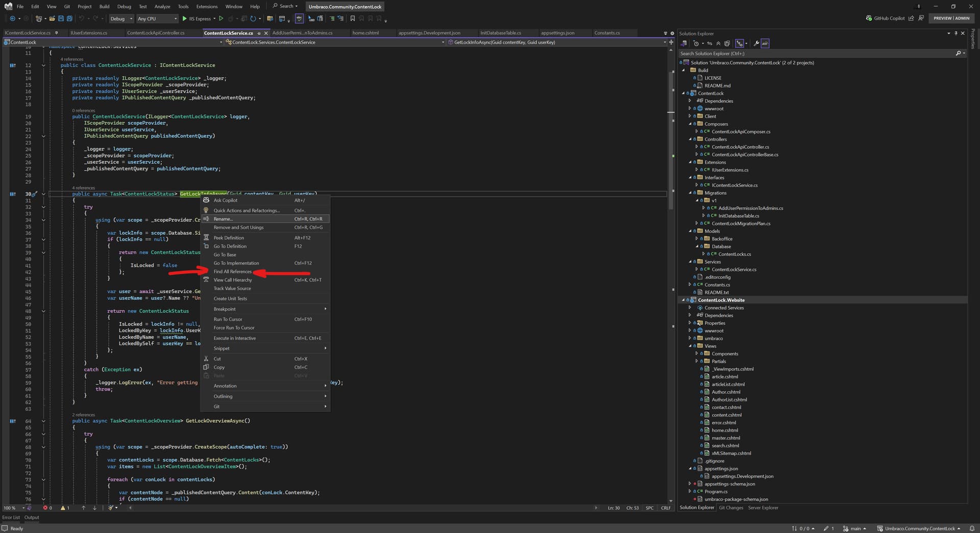Click the bookmark icon in the toolbar
The height and width of the screenshot is (533, 980).
[352, 18]
